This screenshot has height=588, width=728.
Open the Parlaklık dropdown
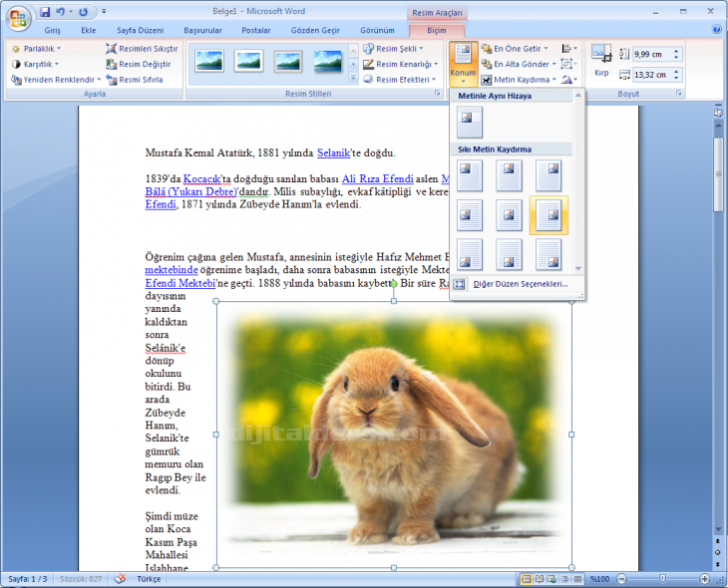tap(36, 49)
